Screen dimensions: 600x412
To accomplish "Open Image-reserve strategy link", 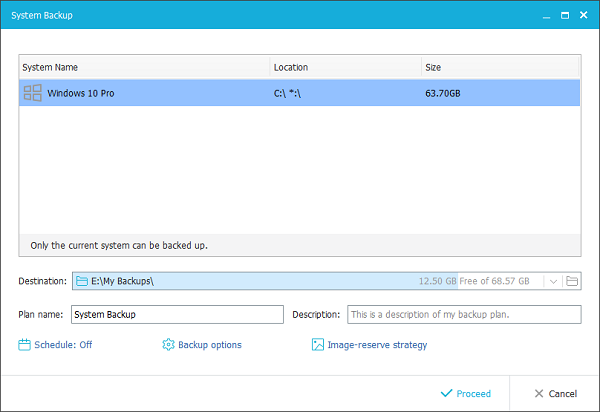I will point(369,345).
